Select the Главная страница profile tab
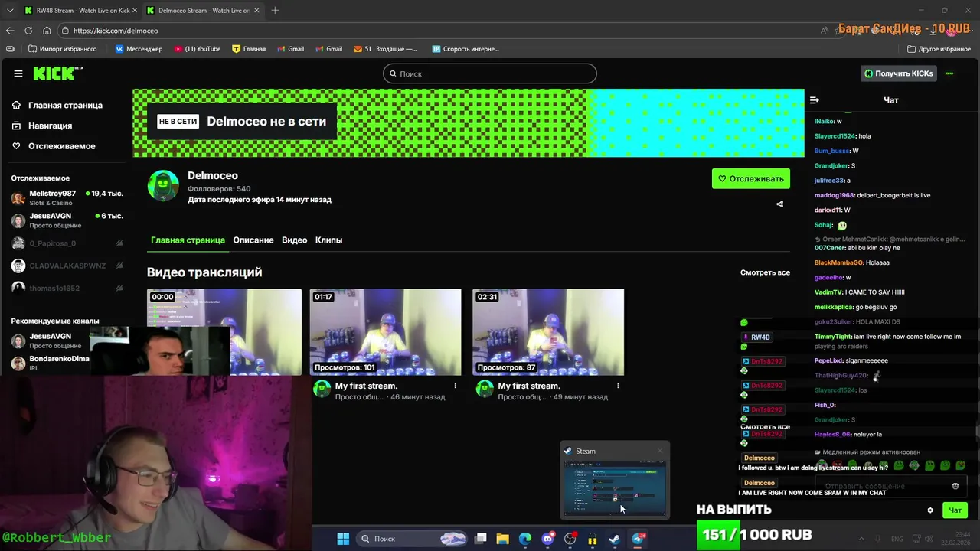Viewport: 980px width, 551px height. pyautogui.click(x=188, y=240)
